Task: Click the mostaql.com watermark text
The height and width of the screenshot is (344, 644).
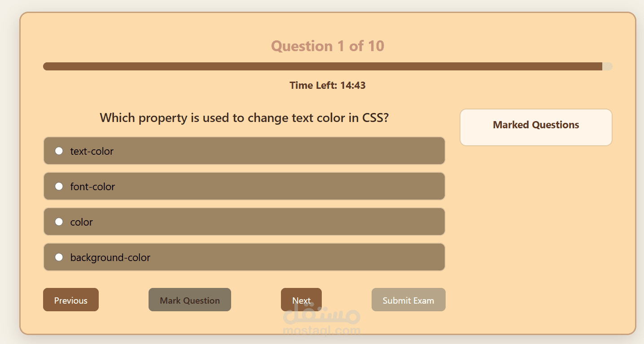Action: point(322,331)
